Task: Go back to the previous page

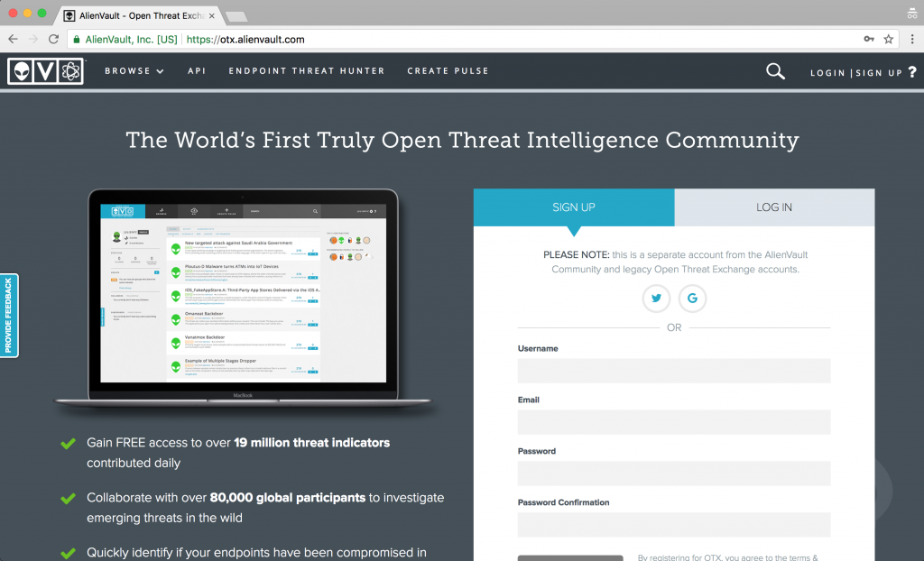Action: (x=13, y=40)
